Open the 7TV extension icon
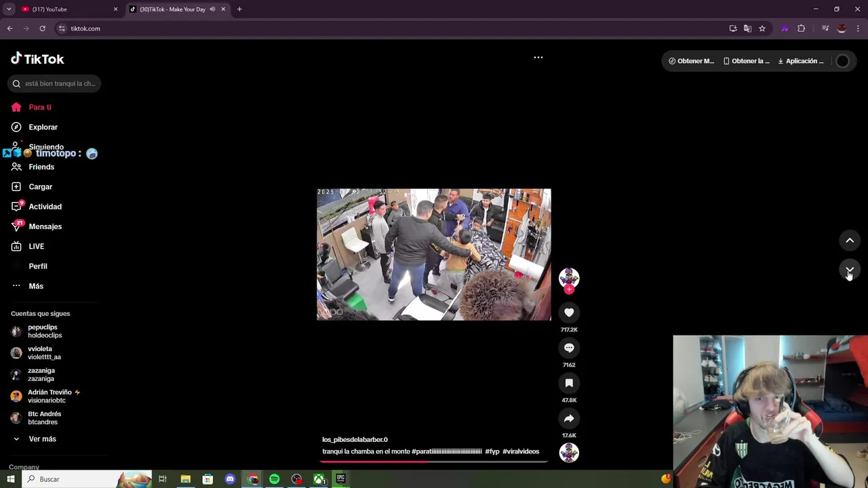The image size is (868, 488). tap(785, 28)
